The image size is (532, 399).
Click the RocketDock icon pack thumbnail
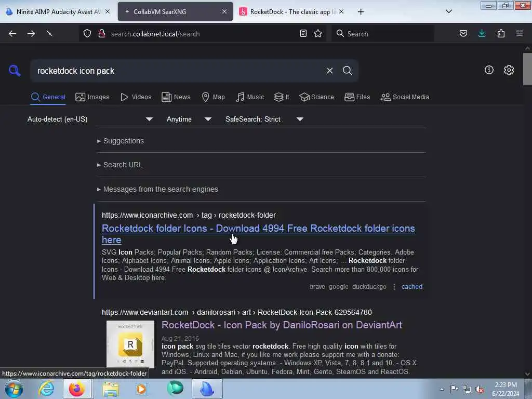pyautogui.click(x=130, y=344)
